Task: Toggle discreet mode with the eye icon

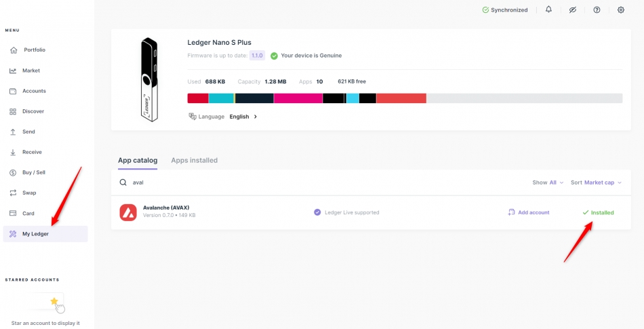Action: (x=573, y=10)
